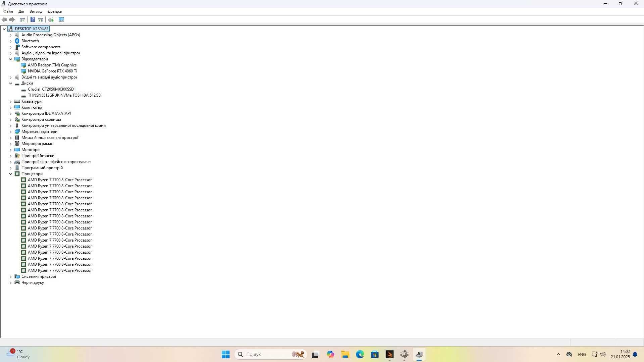The image size is (644, 362).
Task: Click the Системні пристрої folder icon
Action: click(x=17, y=276)
